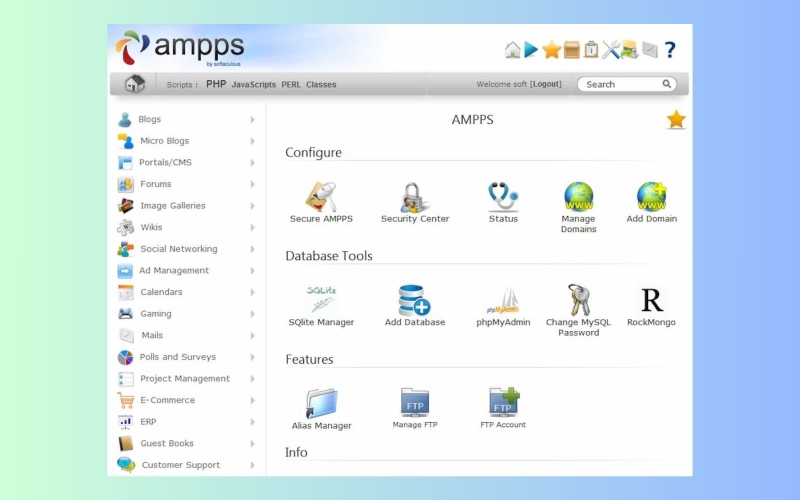Viewport: 800px width, 500px height.
Task: Expand the Image Galleries arrow
Action: [x=253, y=206]
